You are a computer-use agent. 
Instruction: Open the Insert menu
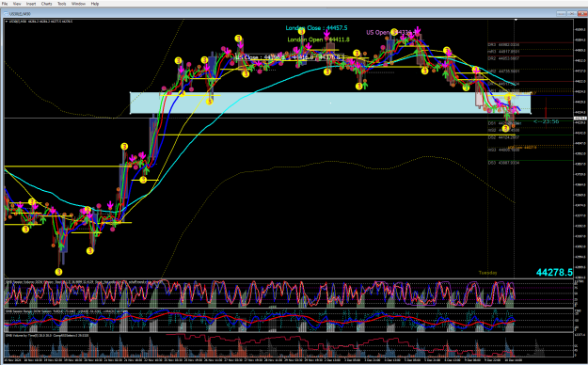pos(31,4)
